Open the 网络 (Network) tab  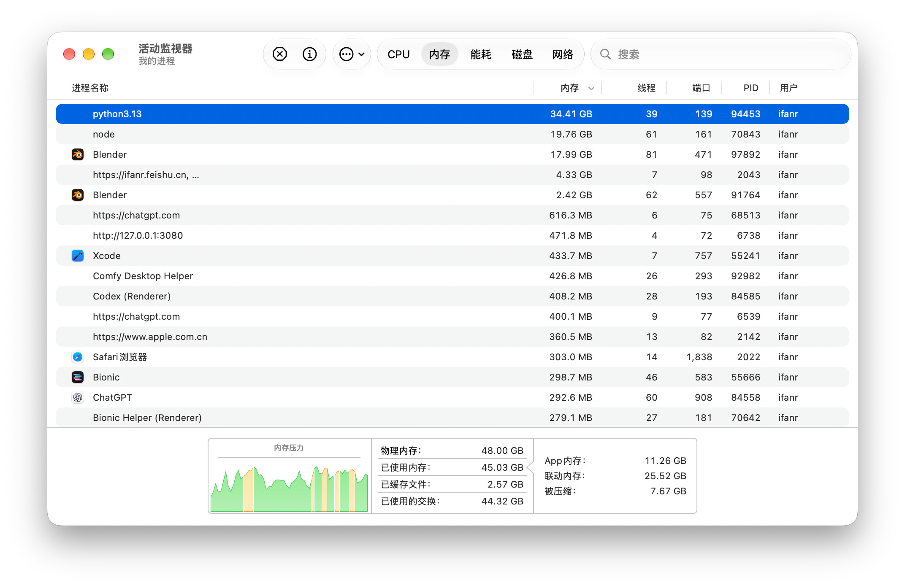[x=563, y=54]
